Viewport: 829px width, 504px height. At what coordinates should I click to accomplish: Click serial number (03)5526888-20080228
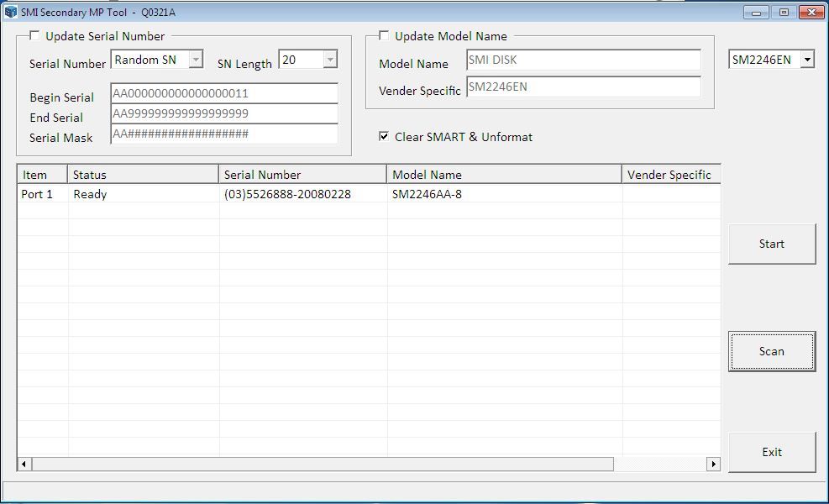tap(287, 194)
